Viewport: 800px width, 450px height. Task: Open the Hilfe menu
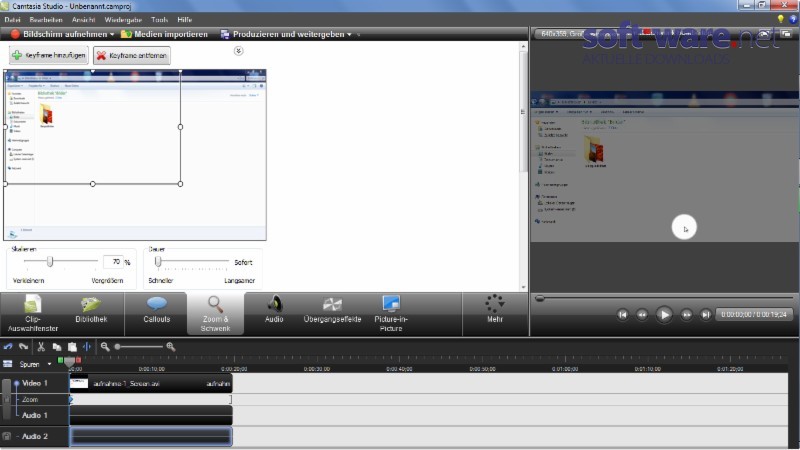click(x=185, y=20)
